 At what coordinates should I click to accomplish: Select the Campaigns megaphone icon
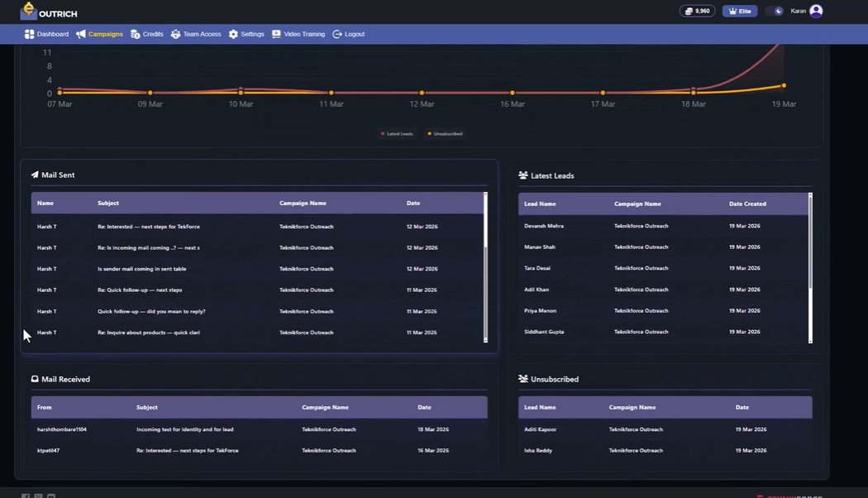click(81, 35)
